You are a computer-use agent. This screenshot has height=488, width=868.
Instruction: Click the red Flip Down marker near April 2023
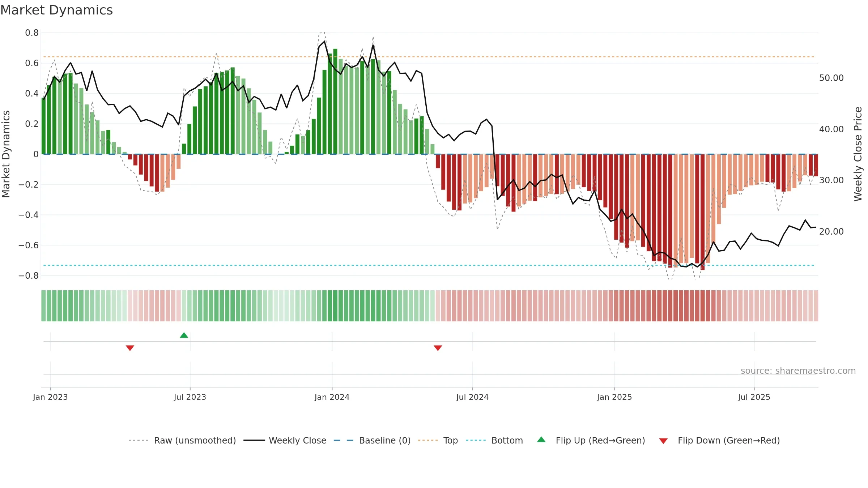130,348
